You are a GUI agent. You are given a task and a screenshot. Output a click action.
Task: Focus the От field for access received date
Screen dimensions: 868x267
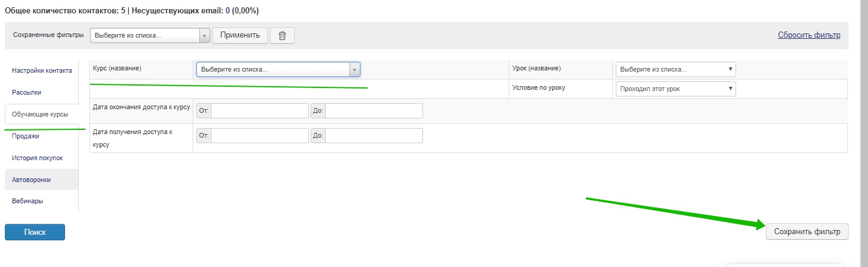tap(260, 136)
